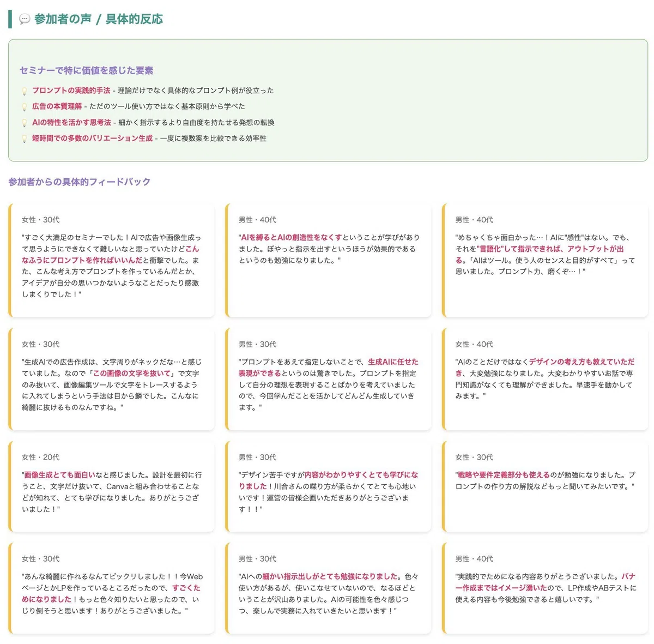This screenshot has height=644, width=654.
Task: Click the bulb icon beside 広告の本質理解
Action: click(24, 107)
